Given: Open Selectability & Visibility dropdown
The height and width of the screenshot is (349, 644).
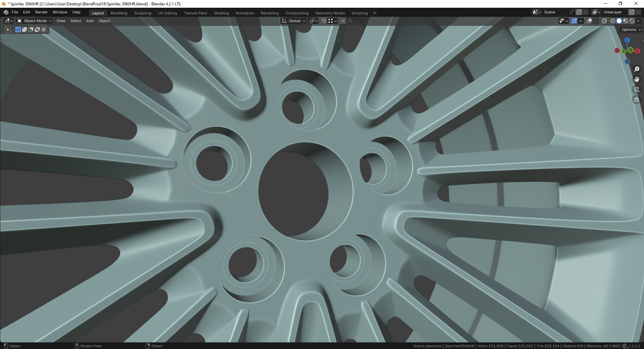Looking at the screenshot, I should tap(563, 21).
